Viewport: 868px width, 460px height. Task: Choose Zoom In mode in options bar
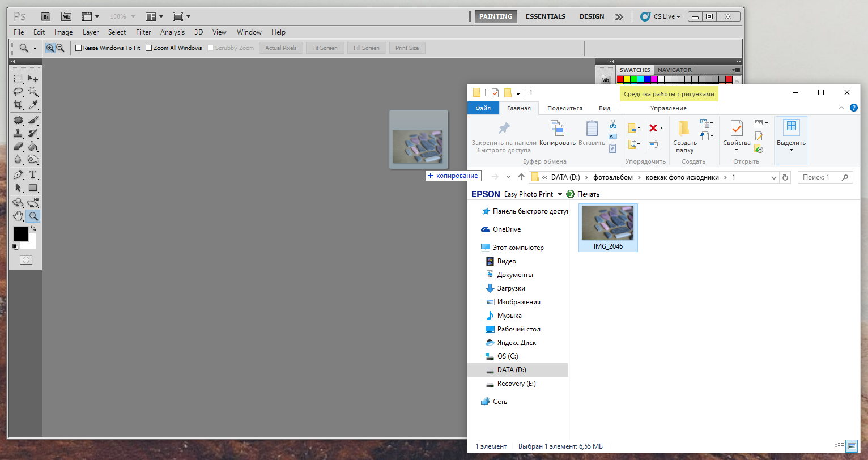coord(50,48)
